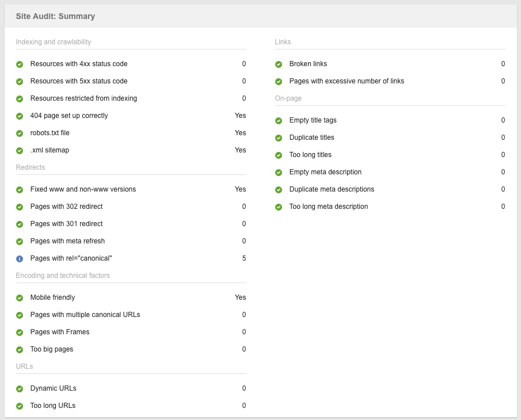Viewport: 521px width, 420px height.
Task: Click the Site Audit: Summary title
Action: pyautogui.click(x=55, y=16)
